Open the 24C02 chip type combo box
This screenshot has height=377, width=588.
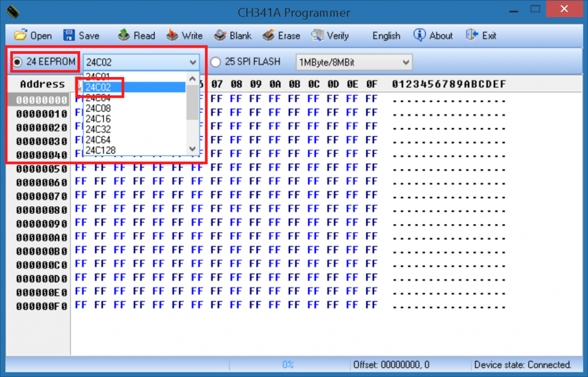click(x=141, y=62)
